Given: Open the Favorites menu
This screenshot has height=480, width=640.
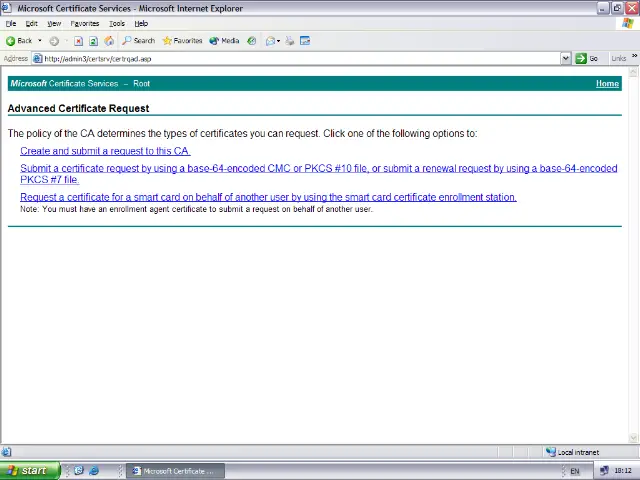Looking at the screenshot, I should coord(85,24).
